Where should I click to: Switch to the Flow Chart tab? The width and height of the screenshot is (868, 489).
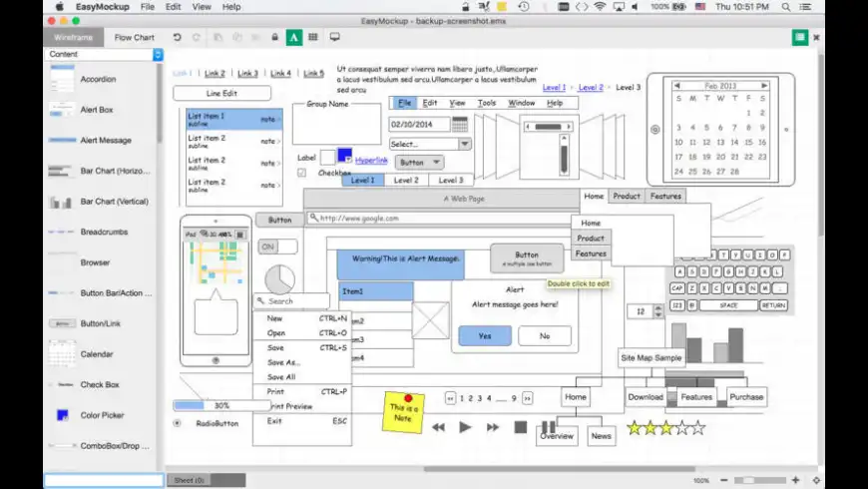(134, 37)
